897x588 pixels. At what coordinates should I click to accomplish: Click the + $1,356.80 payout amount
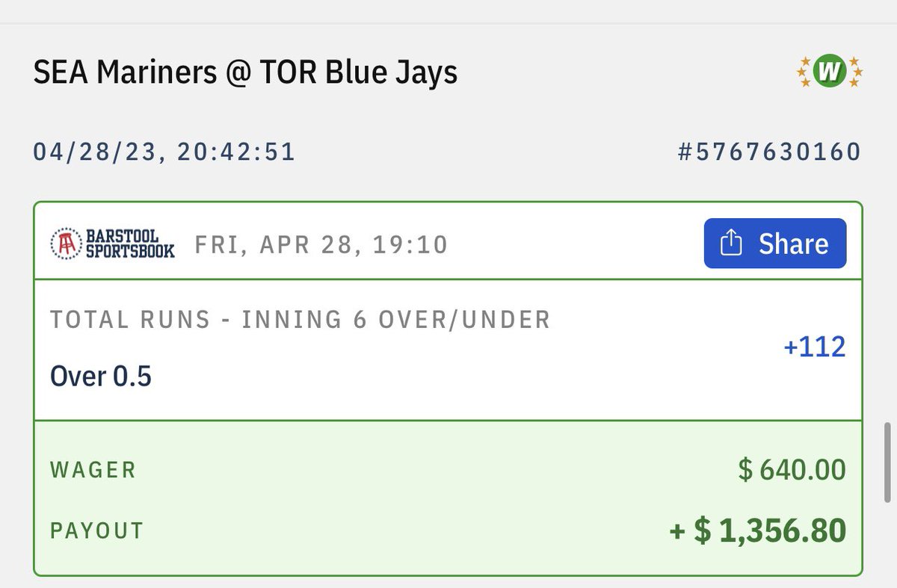click(x=758, y=530)
